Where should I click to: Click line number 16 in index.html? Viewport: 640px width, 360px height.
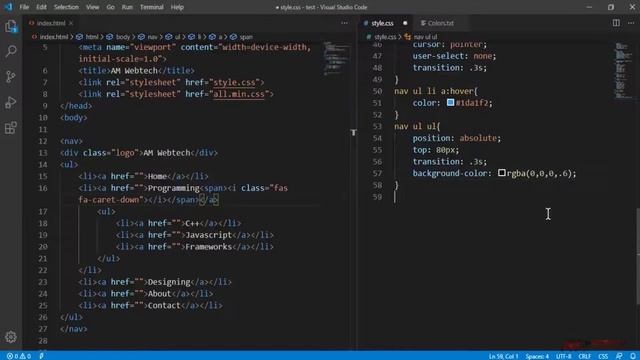[x=43, y=188]
